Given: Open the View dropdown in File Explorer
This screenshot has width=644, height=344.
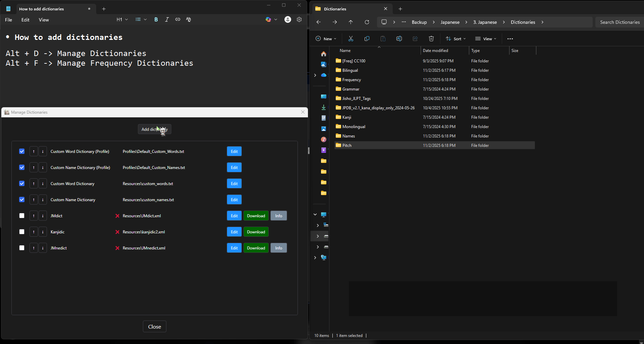Looking at the screenshot, I should [486, 39].
